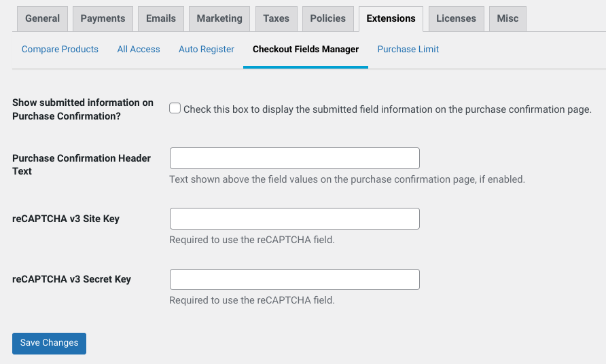This screenshot has height=364, width=606.
Task: Click into the reCAPTCHA v3 Site Key field
Action: click(294, 219)
